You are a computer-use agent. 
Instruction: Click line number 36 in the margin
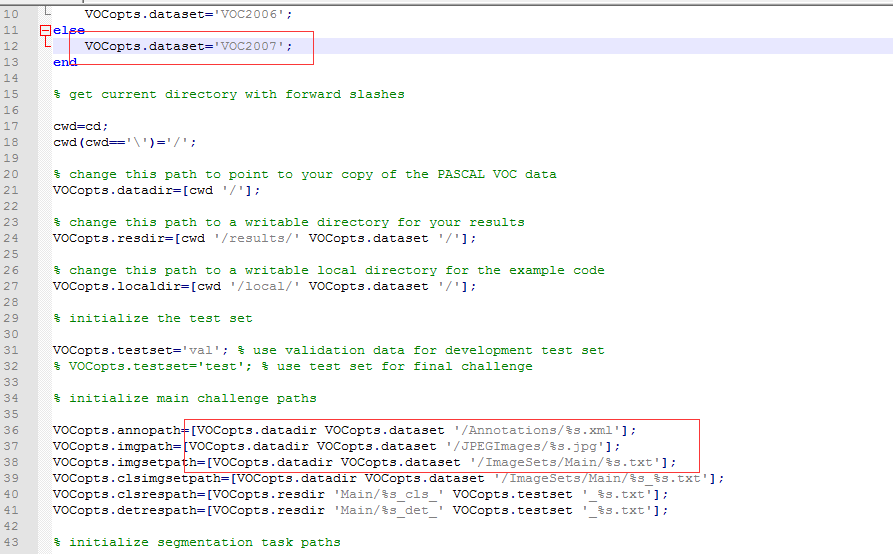tap(11, 430)
